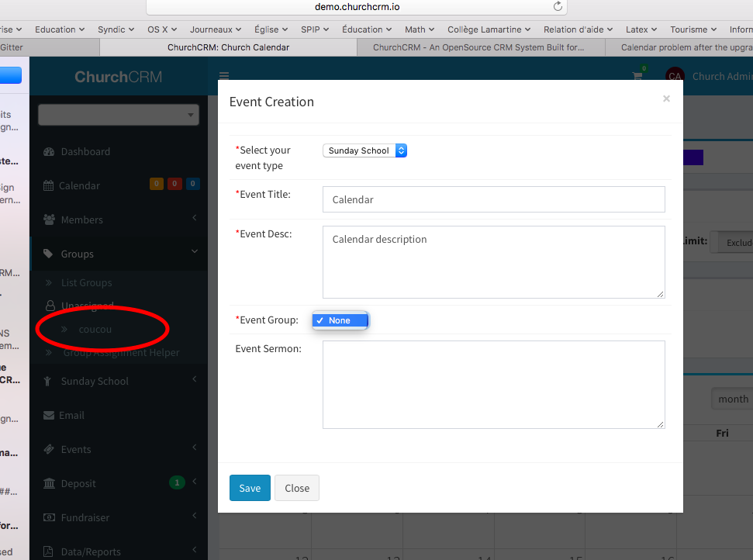This screenshot has width=753, height=560.
Task: Open the Église bookmarks folder
Action: (271, 29)
